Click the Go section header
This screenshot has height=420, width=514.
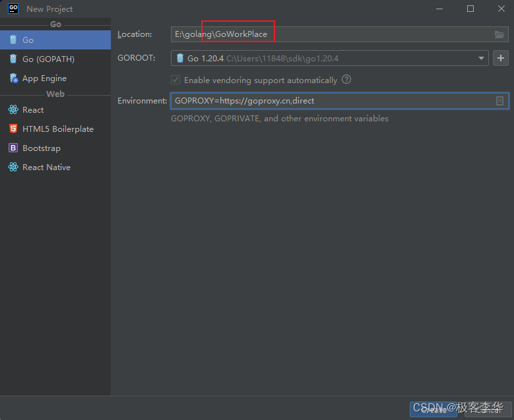pyautogui.click(x=55, y=24)
